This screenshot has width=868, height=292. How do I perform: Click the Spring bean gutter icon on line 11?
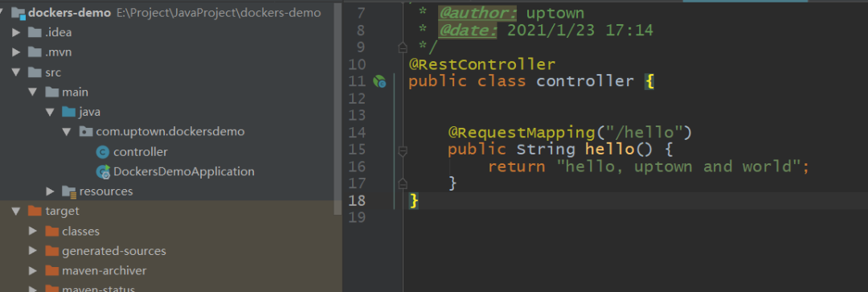point(379,82)
